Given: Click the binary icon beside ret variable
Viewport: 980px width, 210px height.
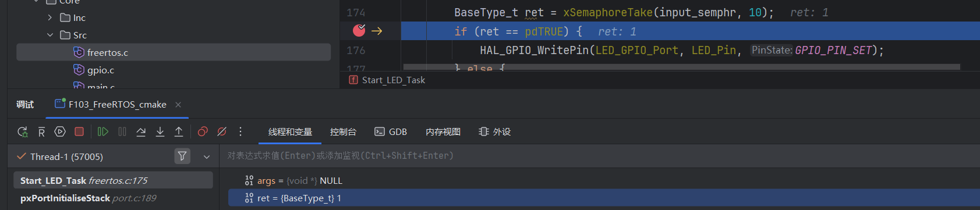Looking at the screenshot, I should (249, 198).
